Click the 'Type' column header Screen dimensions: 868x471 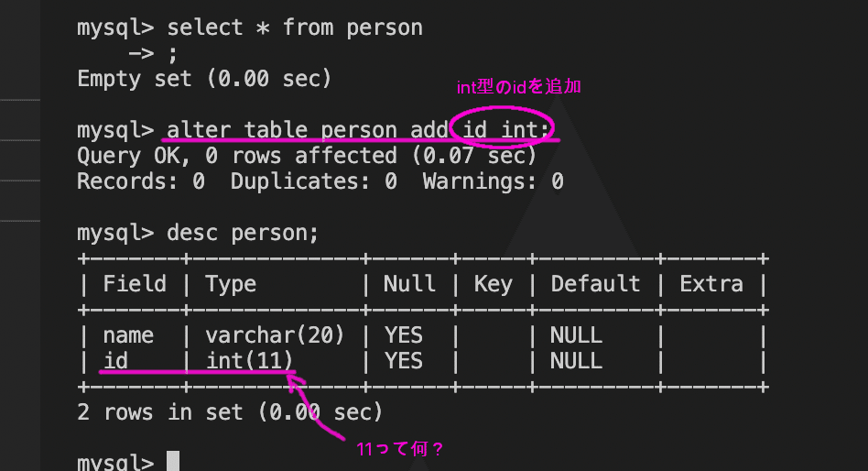click(x=231, y=284)
